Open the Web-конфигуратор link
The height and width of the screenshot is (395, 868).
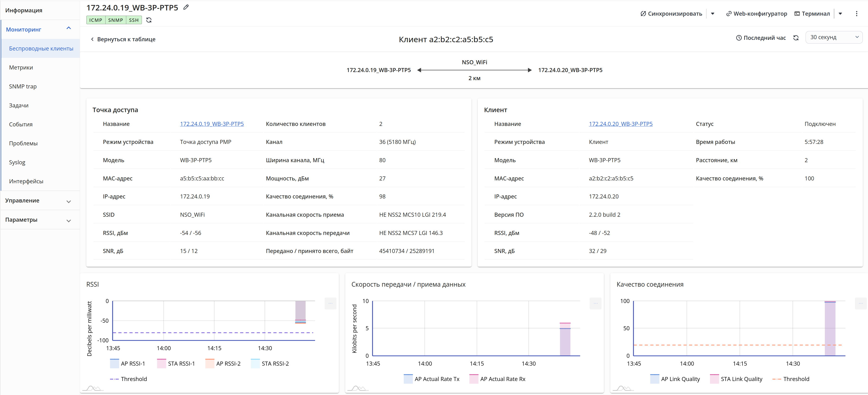[756, 14]
